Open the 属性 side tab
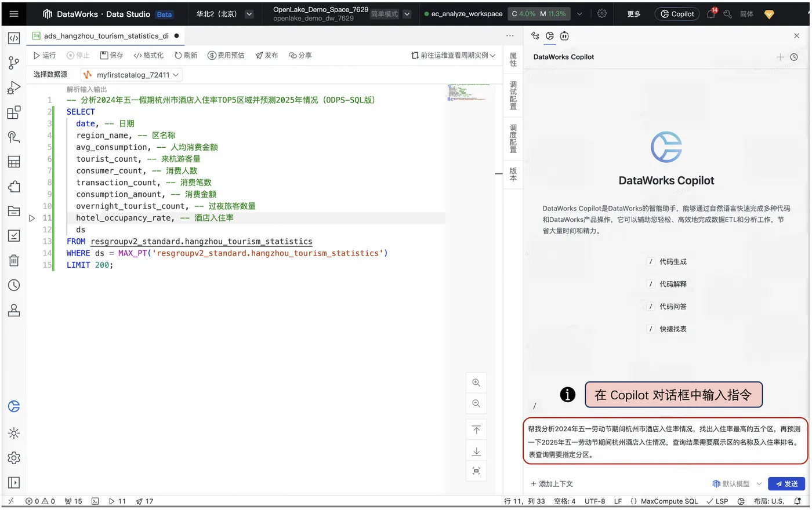Viewport: 812px width, 510px height. 513,60
